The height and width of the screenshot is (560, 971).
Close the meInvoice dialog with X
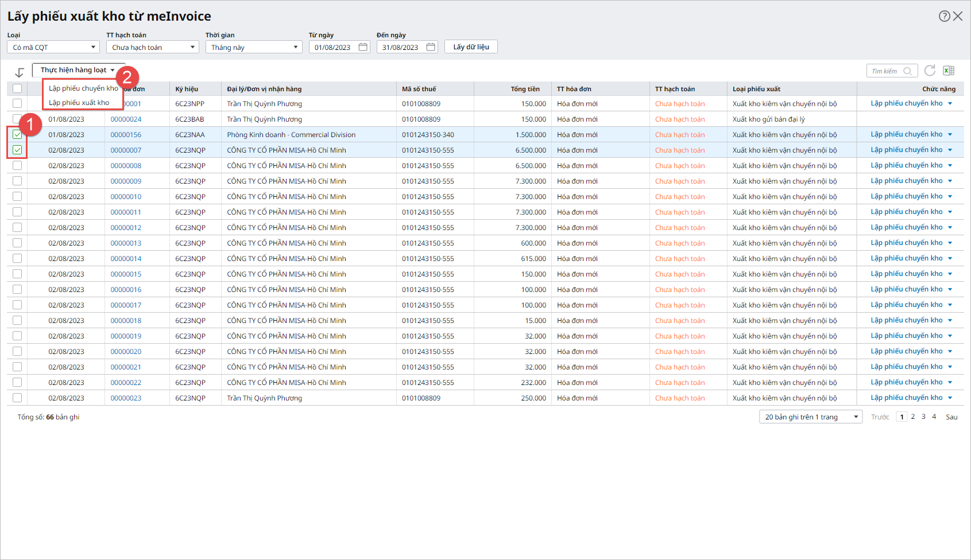(958, 16)
